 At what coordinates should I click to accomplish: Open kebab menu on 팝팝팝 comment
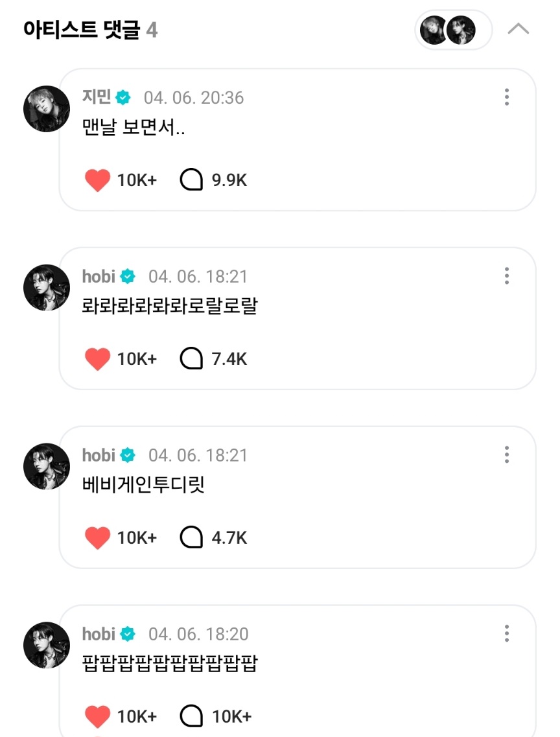pos(507,634)
